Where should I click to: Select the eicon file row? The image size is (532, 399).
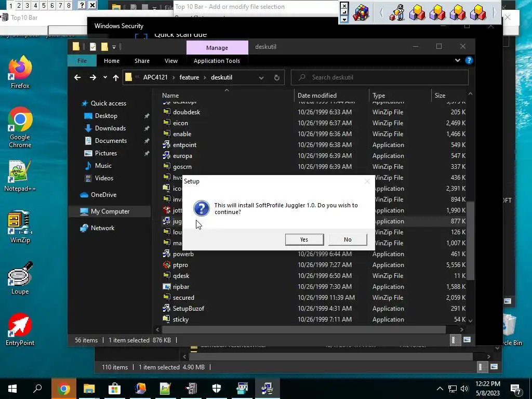[313, 123]
